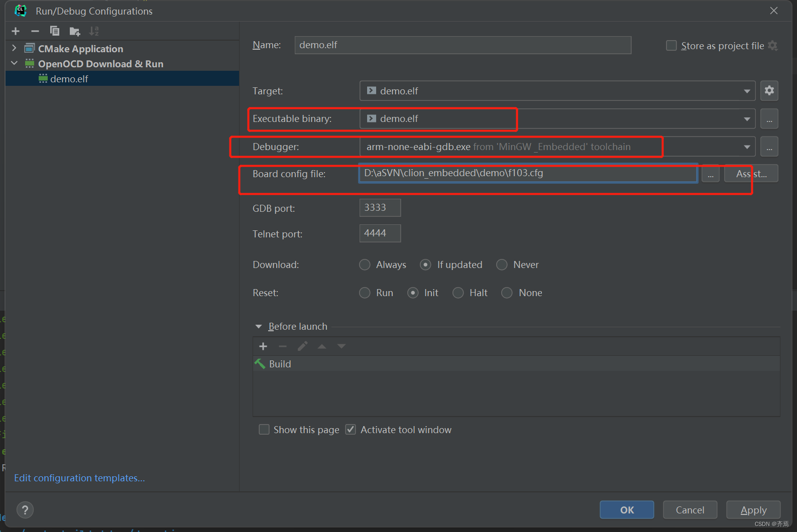Focus the GDB port field
797x532 pixels.
click(380, 208)
